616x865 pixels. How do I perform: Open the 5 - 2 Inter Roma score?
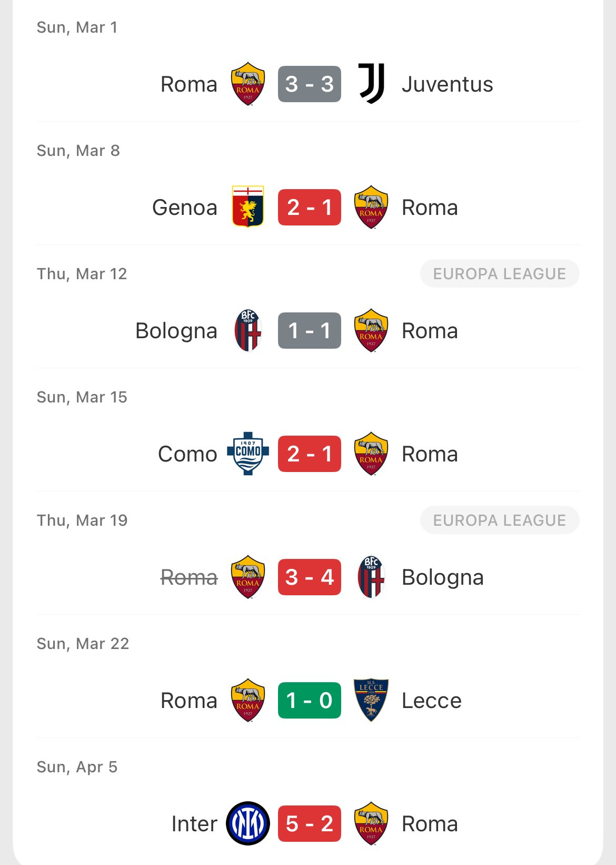[310, 823]
